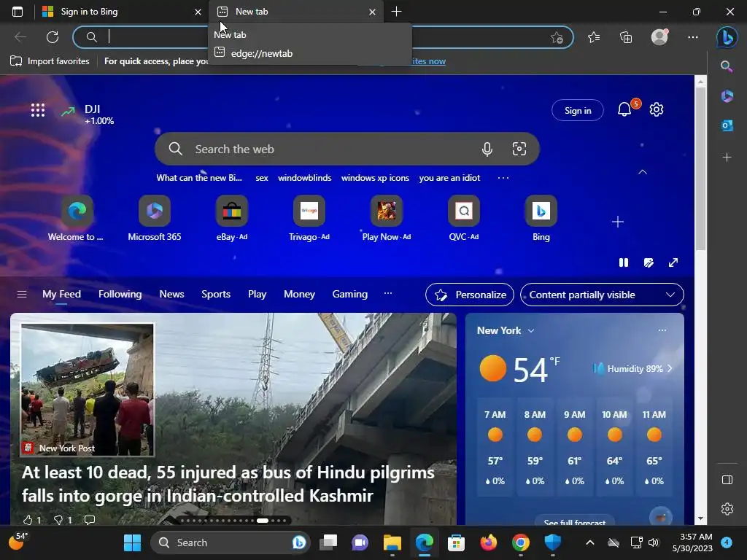Toggle the sidebar panel layout icon
The width and height of the screenshot is (747, 560).
[x=727, y=480]
